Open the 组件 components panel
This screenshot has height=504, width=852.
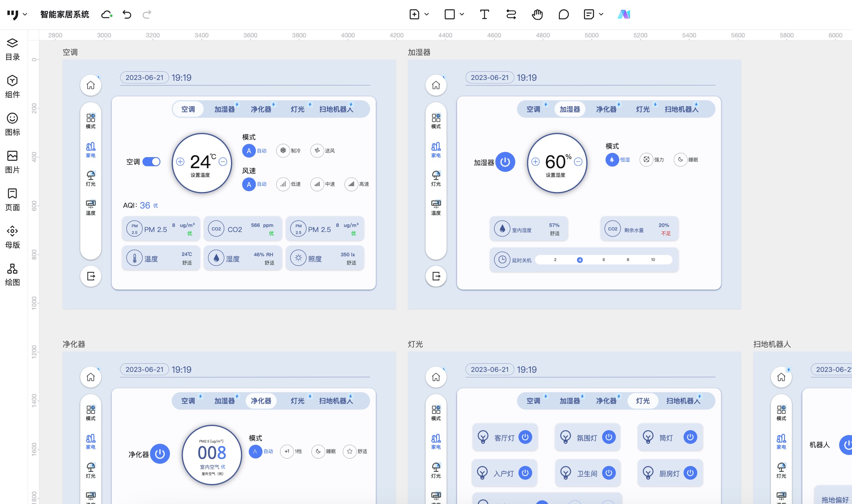pos(12,87)
